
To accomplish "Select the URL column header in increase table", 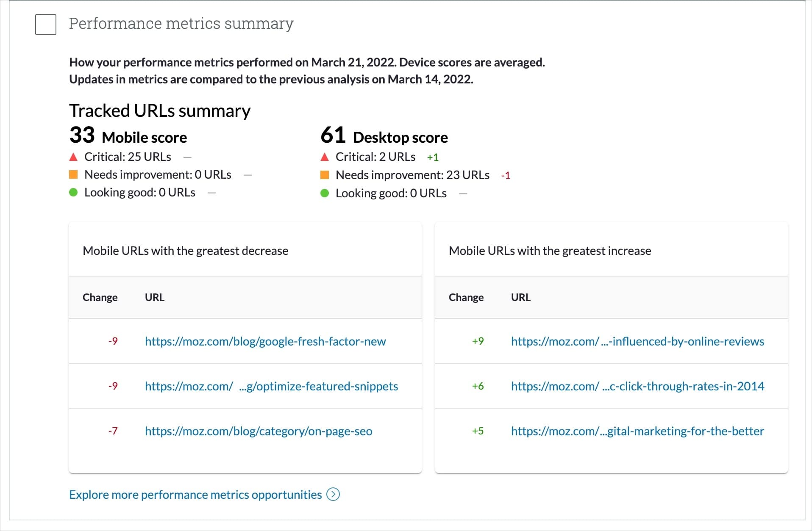I will point(520,297).
